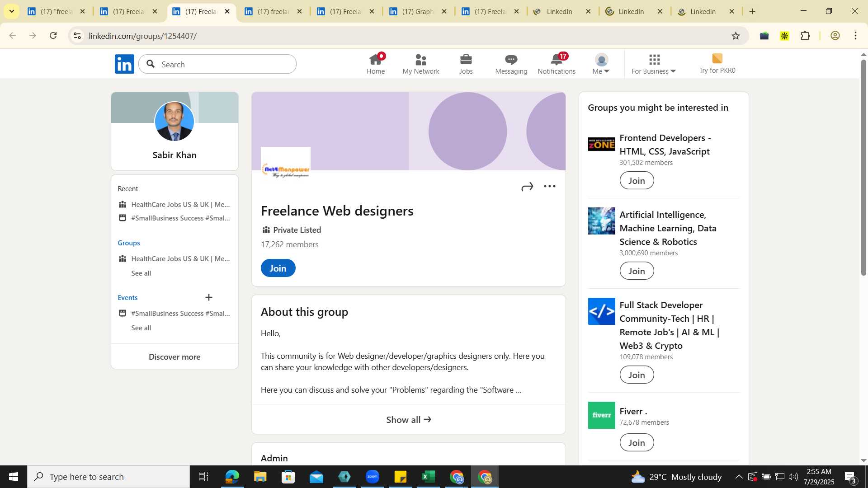868x488 pixels.
Task: Open Windows Start menu
Action: pyautogui.click(x=14, y=477)
